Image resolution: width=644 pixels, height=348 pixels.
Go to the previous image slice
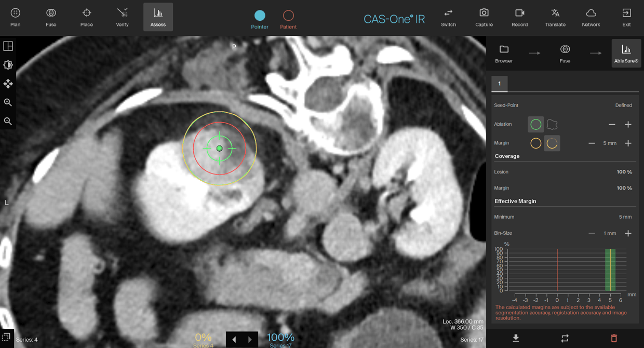(x=234, y=340)
